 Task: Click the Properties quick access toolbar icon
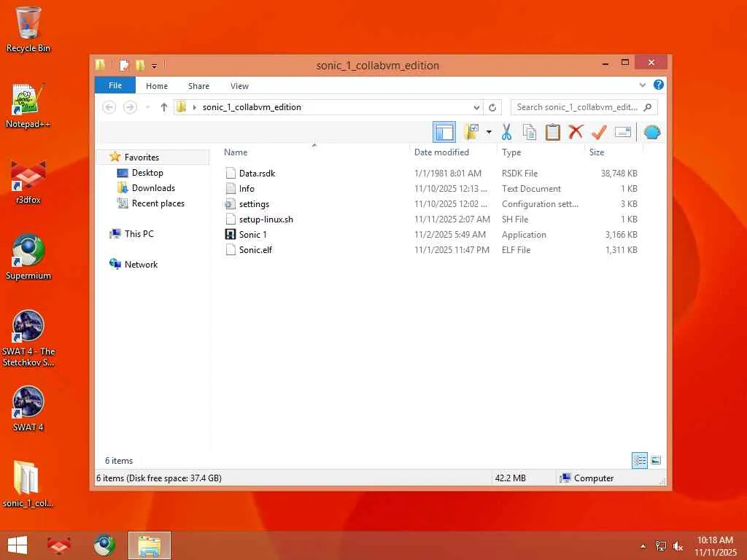click(x=124, y=65)
